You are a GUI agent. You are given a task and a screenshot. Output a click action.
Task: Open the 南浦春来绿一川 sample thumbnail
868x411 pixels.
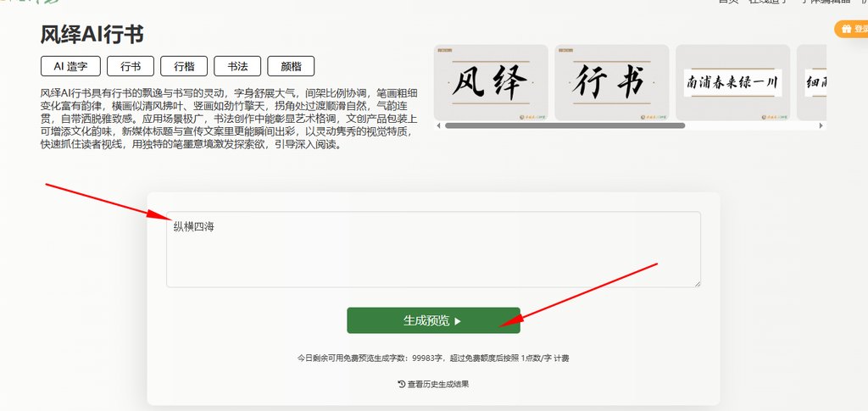pos(733,82)
